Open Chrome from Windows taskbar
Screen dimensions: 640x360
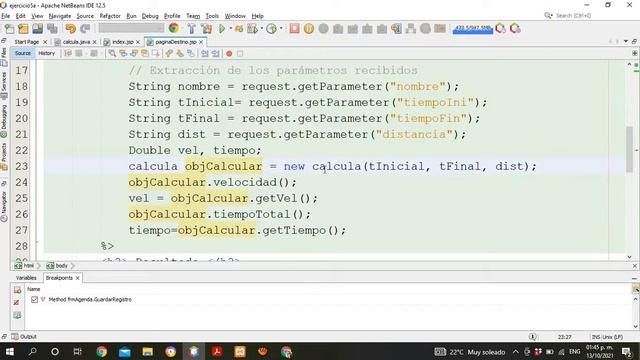(x=102, y=351)
